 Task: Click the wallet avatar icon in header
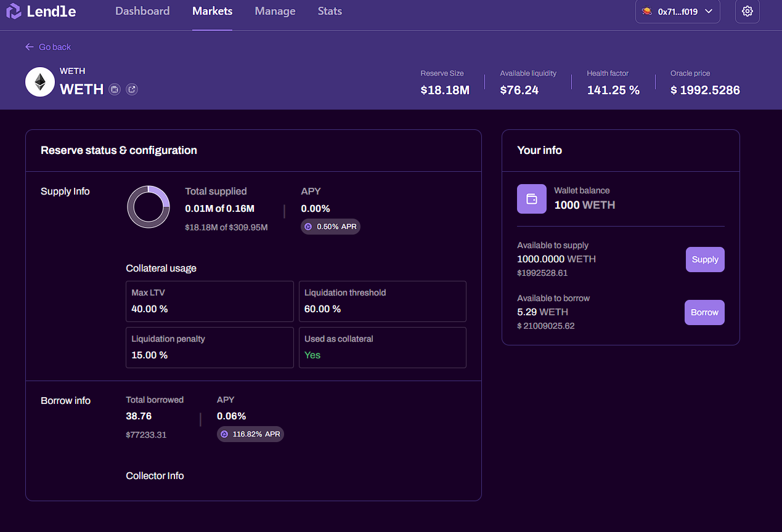tap(647, 12)
